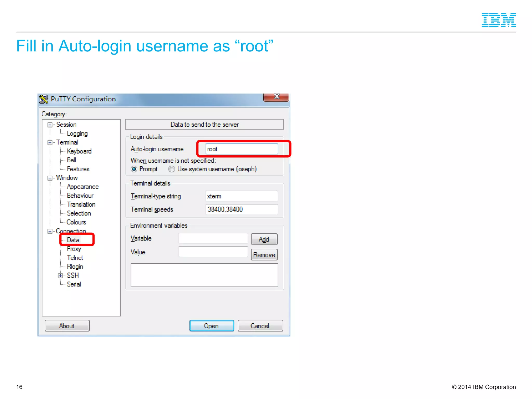Collapse the Terminal tree node
Viewport: 532px width, 399px height.
pos(50,143)
